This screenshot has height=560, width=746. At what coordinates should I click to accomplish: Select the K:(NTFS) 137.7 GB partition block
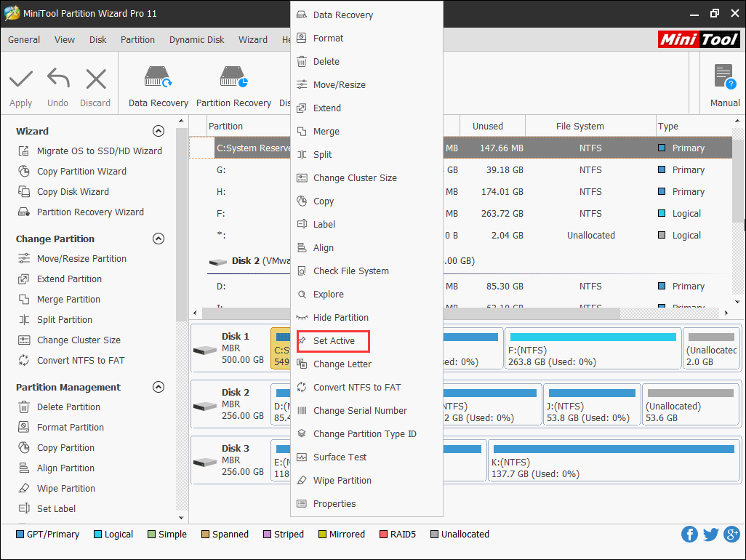[614, 460]
